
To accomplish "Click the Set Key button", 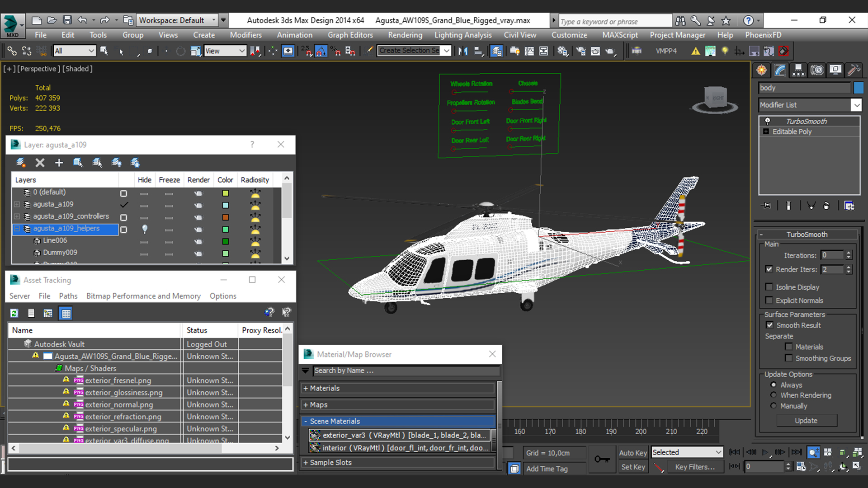I will (x=632, y=467).
